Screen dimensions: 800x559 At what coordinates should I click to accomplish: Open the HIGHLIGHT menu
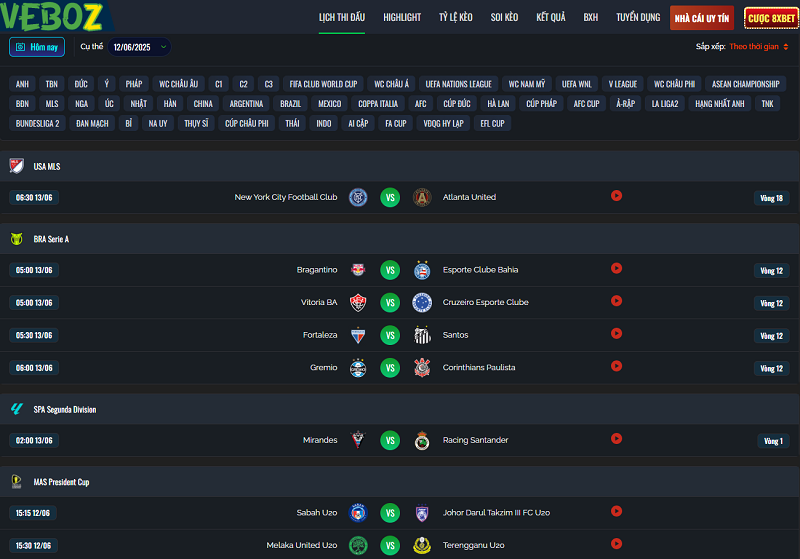point(402,17)
